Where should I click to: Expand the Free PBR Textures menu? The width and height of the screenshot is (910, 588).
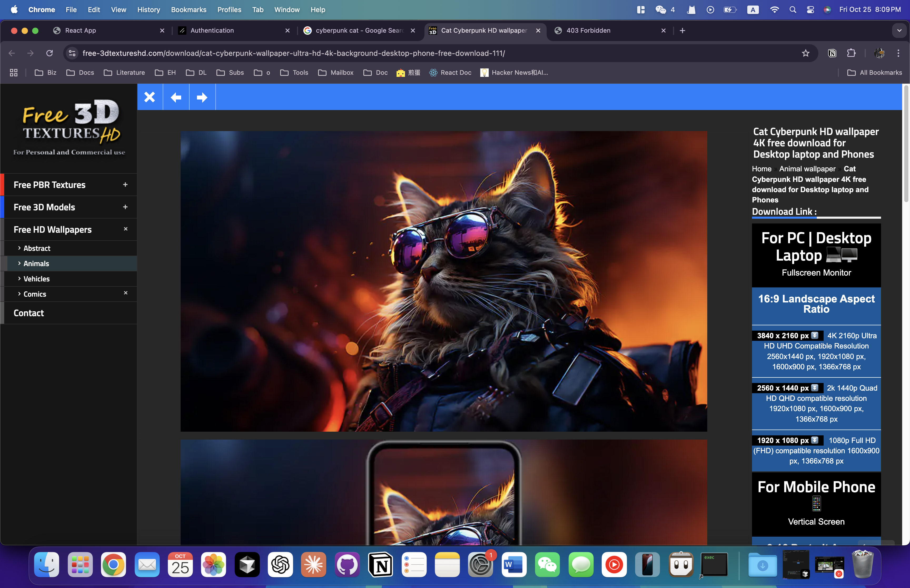[125, 185]
